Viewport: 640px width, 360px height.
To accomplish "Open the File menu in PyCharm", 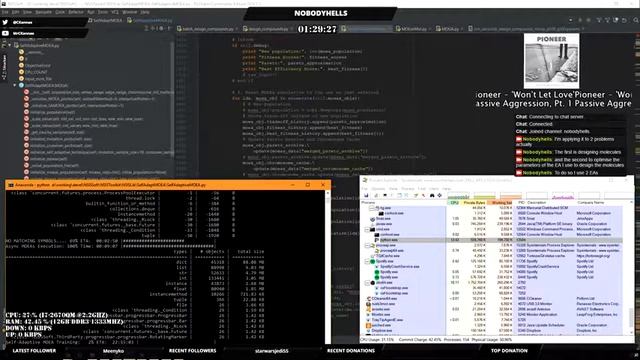I will [5, 12].
